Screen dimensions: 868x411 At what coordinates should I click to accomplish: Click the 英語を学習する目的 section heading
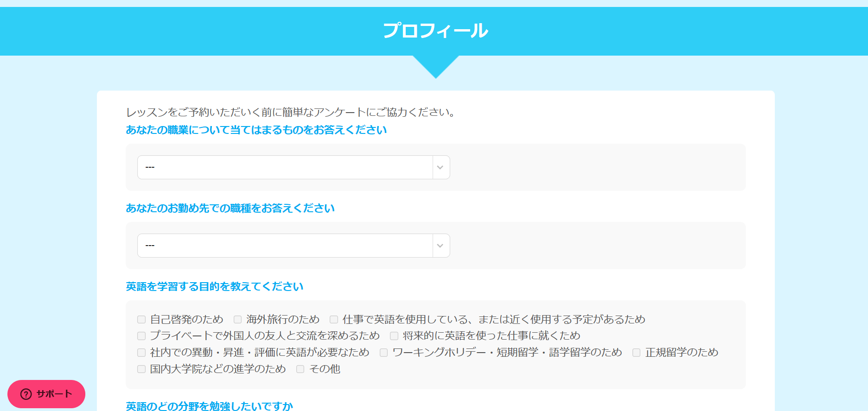point(215,287)
